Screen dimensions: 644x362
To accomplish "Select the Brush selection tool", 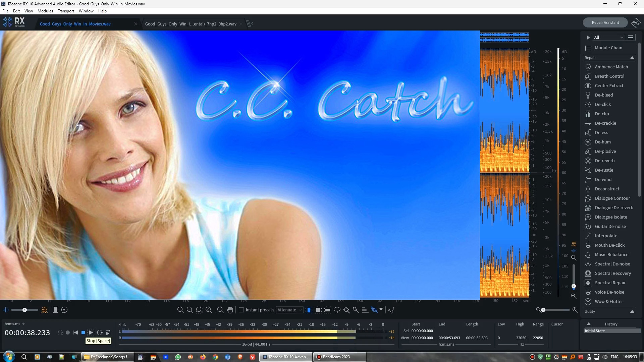I will tap(346, 310).
